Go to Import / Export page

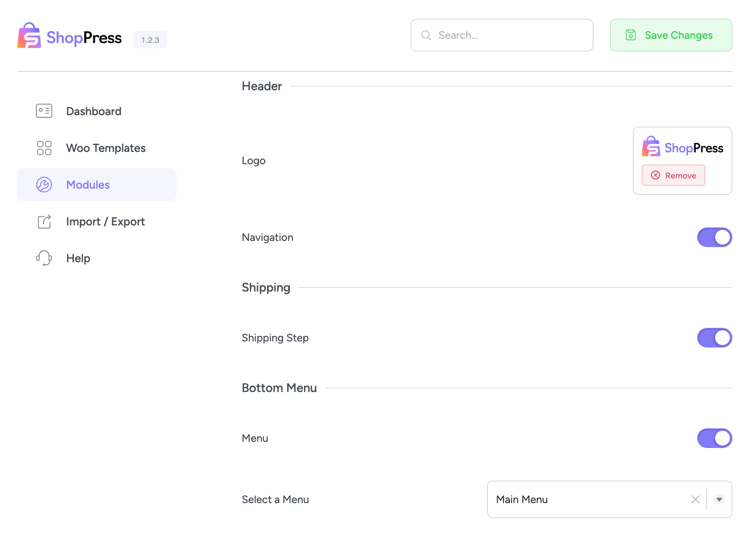[105, 221]
